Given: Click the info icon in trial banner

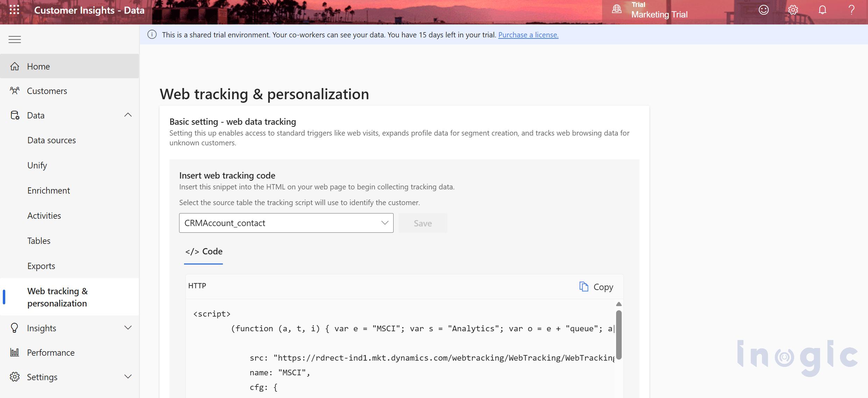Looking at the screenshot, I should coord(152,35).
